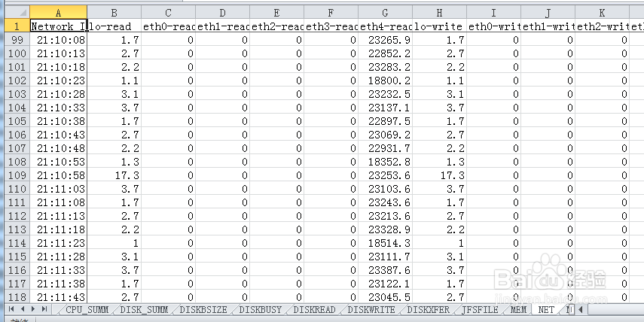Select row 114 header
Screen dimensions: 644x322
coord(17,243)
